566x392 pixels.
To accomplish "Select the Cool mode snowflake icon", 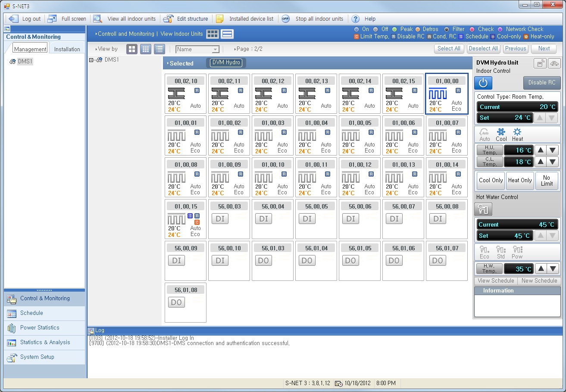I will tap(501, 132).
